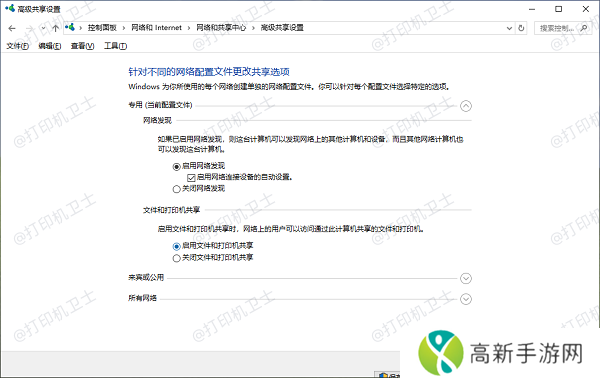Open the 编辑(E) menu
600x378 pixels.
50,46
